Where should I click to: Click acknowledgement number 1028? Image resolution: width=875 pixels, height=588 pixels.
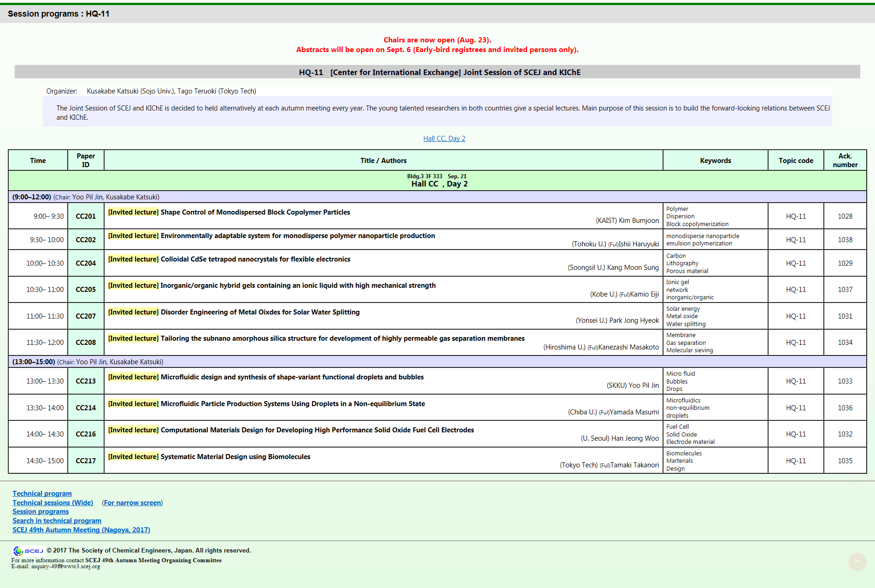[845, 216]
